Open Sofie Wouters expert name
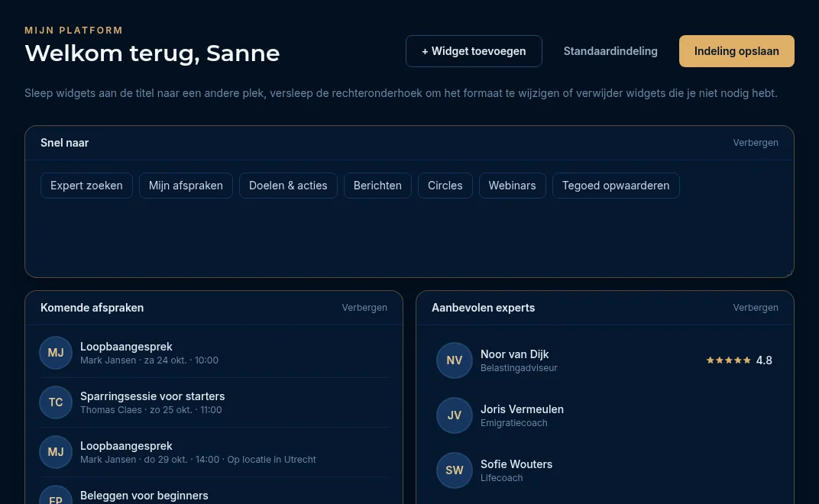This screenshot has height=504, width=819. [x=516, y=464]
